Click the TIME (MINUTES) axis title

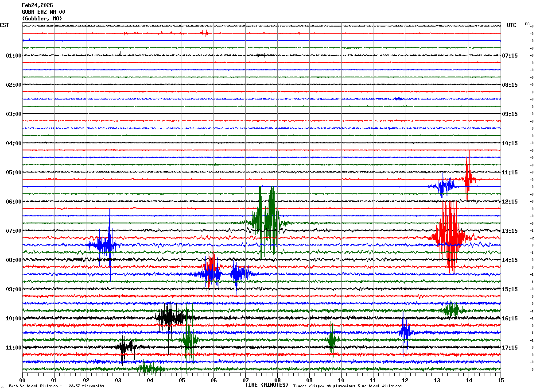pyautogui.click(x=267, y=385)
